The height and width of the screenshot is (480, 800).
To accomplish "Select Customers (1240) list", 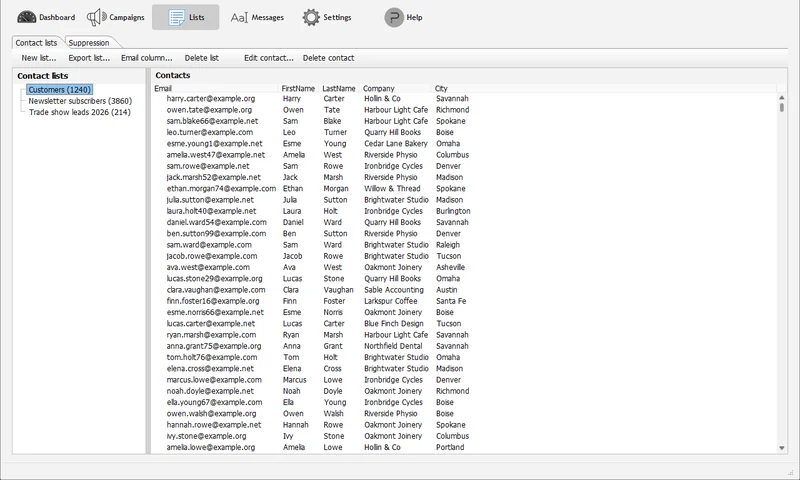I will click(60, 90).
